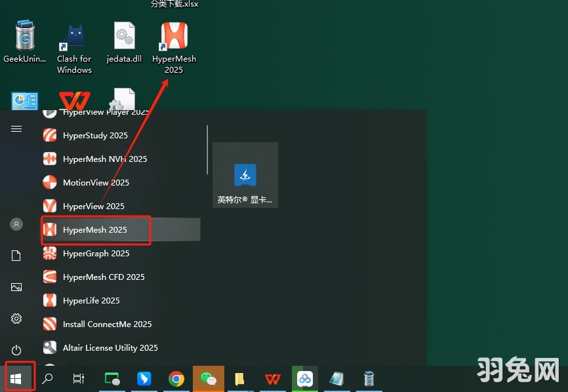Open WeChat from the taskbar

(208, 378)
